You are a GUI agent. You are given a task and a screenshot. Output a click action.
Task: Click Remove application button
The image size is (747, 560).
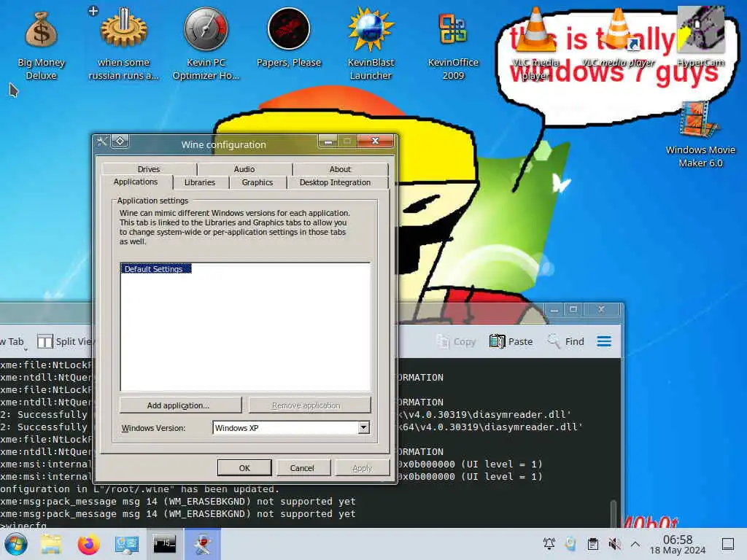[309, 405]
